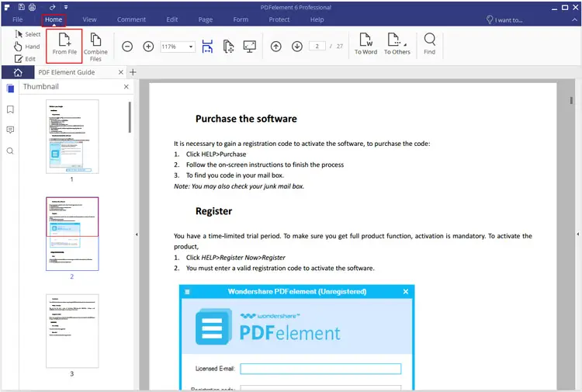Viewport: 582px width, 392px height.
Task: Open the To Others conversion options
Action: point(397,43)
